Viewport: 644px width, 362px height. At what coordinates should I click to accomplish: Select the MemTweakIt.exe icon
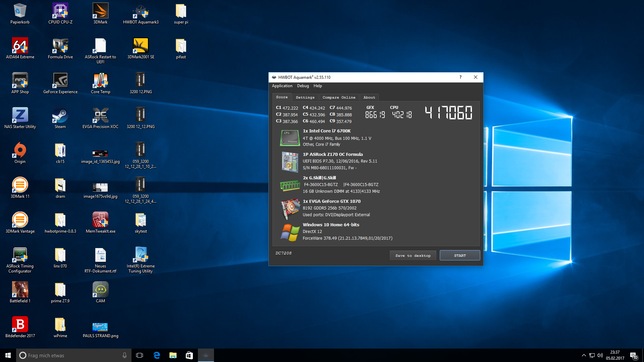100,223
